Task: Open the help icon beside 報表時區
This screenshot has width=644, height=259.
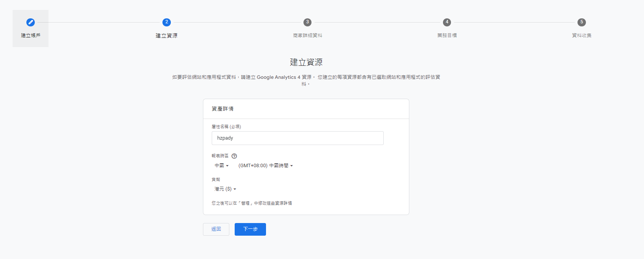Action: click(x=234, y=156)
